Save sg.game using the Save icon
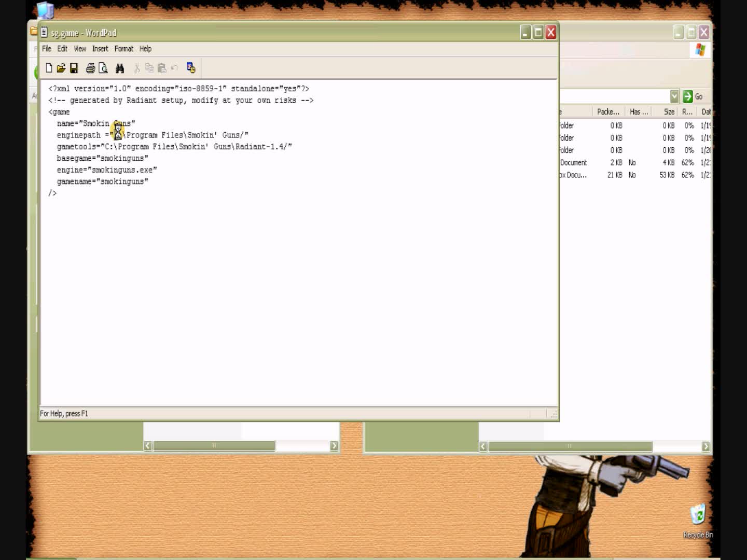 tap(74, 68)
